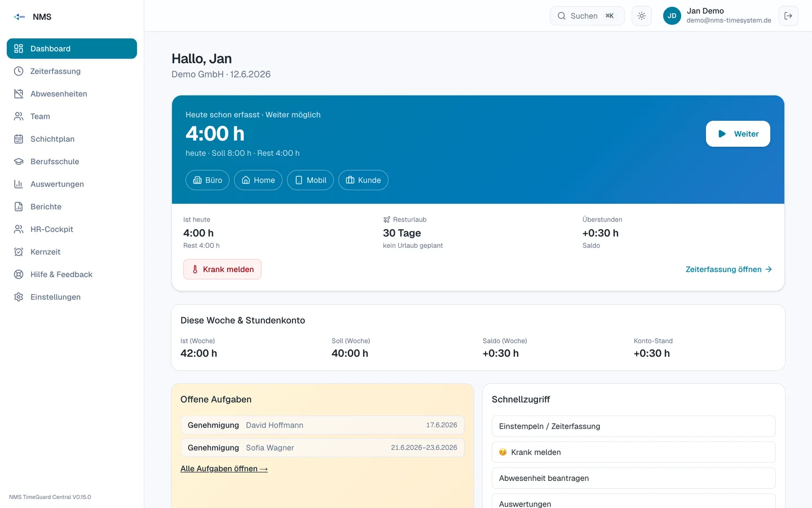This screenshot has width=812, height=508.
Task: Open the Dashboard menu item
Action: tap(72, 49)
